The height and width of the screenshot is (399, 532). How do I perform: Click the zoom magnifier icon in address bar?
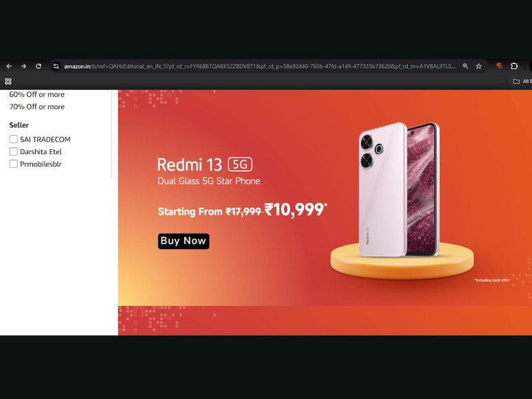(x=465, y=66)
